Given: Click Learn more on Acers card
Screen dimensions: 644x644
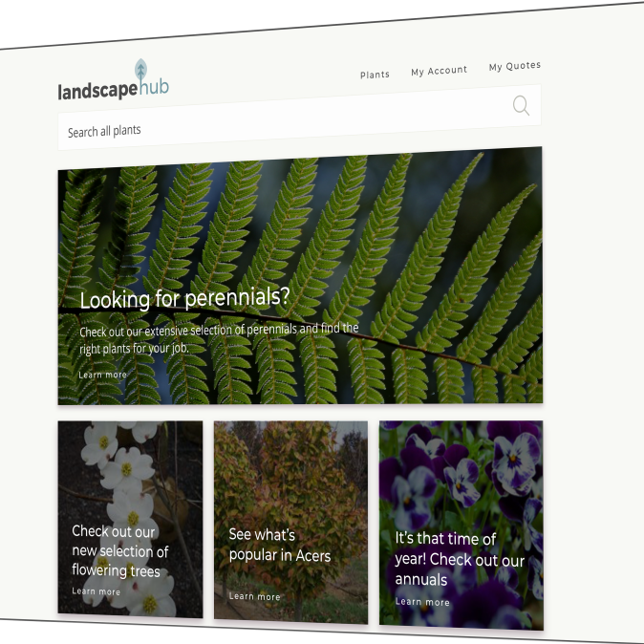Looking at the screenshot, I should click(x=254, y=596).
